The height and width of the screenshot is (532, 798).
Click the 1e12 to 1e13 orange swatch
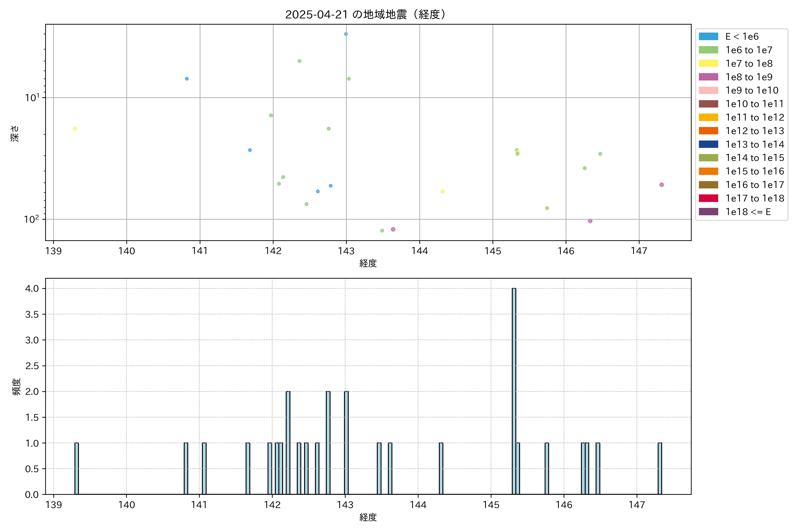(x=708, y=131)
